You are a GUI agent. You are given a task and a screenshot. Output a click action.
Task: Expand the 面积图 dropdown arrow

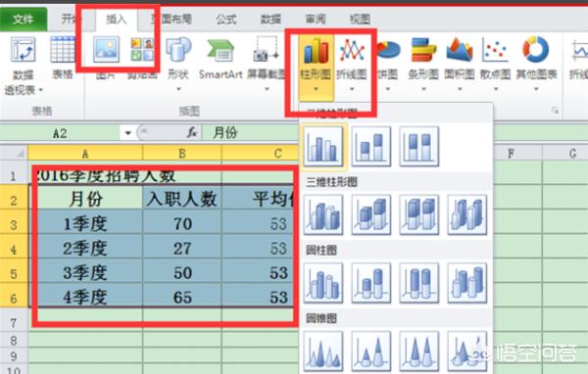pos(460,89)
